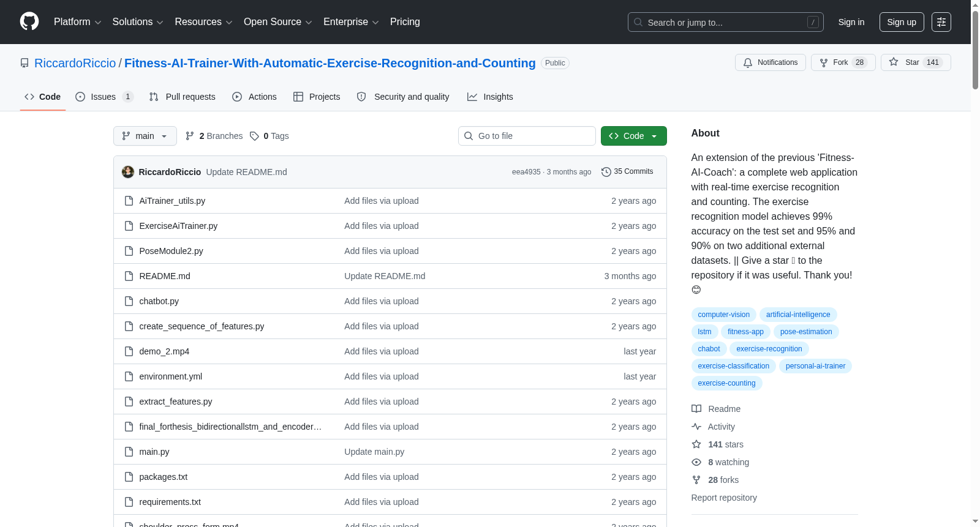
Task: Switch to the Actions tab
Action: click(255, 97)
